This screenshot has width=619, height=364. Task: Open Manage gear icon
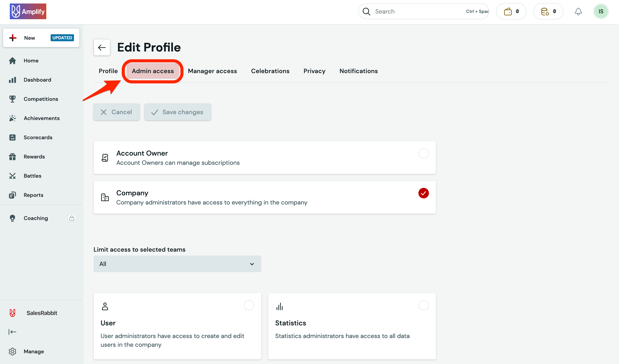(x=12, y=352)
